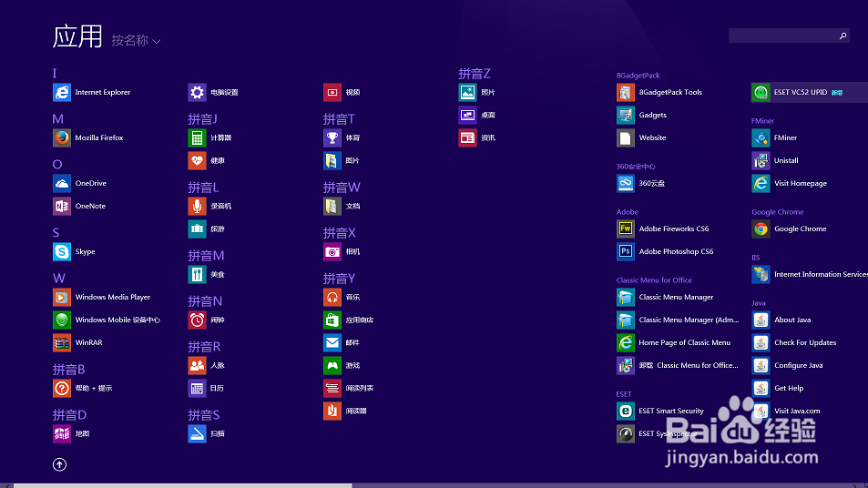868x488 pixels.
Task: Open Home Page of Classic Menu
Action: point(674,342)
